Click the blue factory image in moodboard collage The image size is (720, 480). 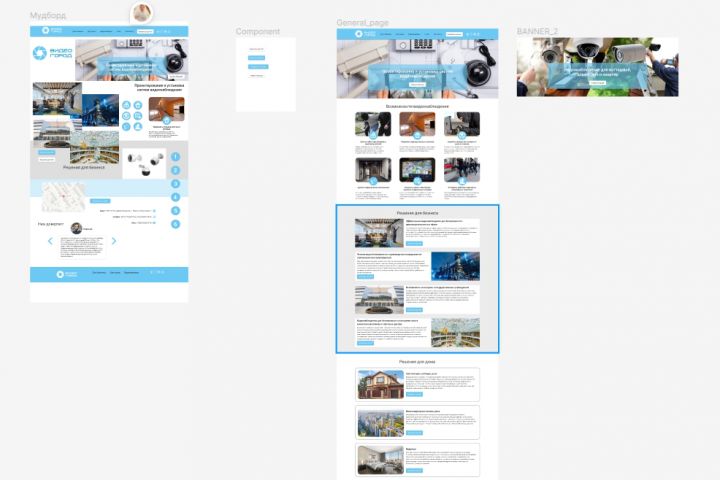(100, 110)
